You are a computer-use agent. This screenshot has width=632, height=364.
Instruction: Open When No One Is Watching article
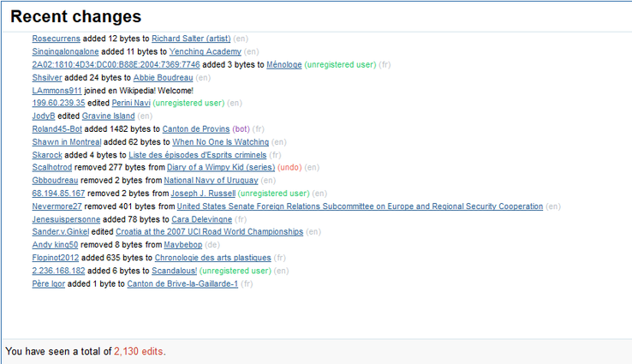coord(220,142)
